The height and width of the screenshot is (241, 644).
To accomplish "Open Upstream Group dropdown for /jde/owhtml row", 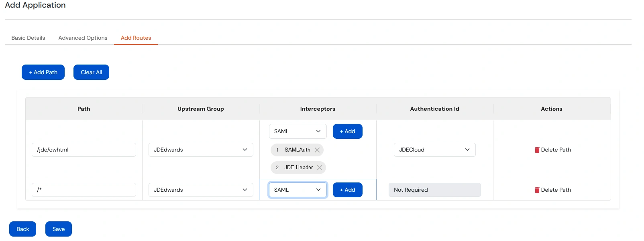I will pos(201,150).
